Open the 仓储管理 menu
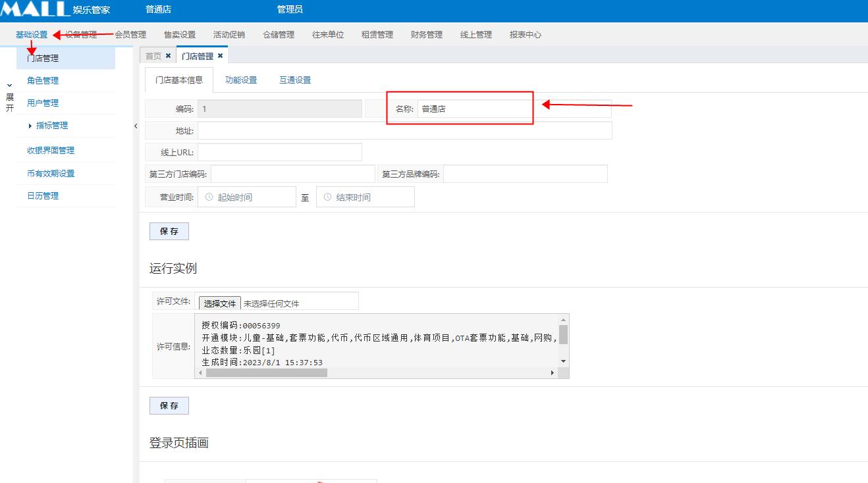 click(279, 35)
